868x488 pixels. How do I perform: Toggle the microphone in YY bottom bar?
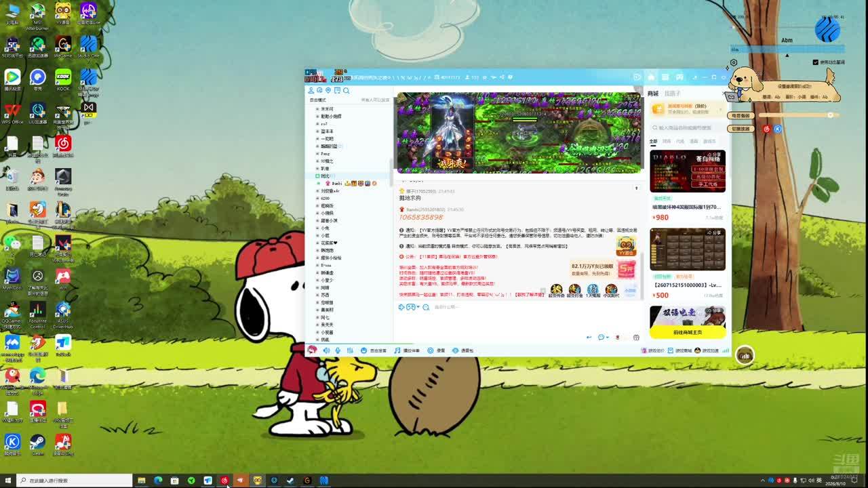tap(338, 350)
